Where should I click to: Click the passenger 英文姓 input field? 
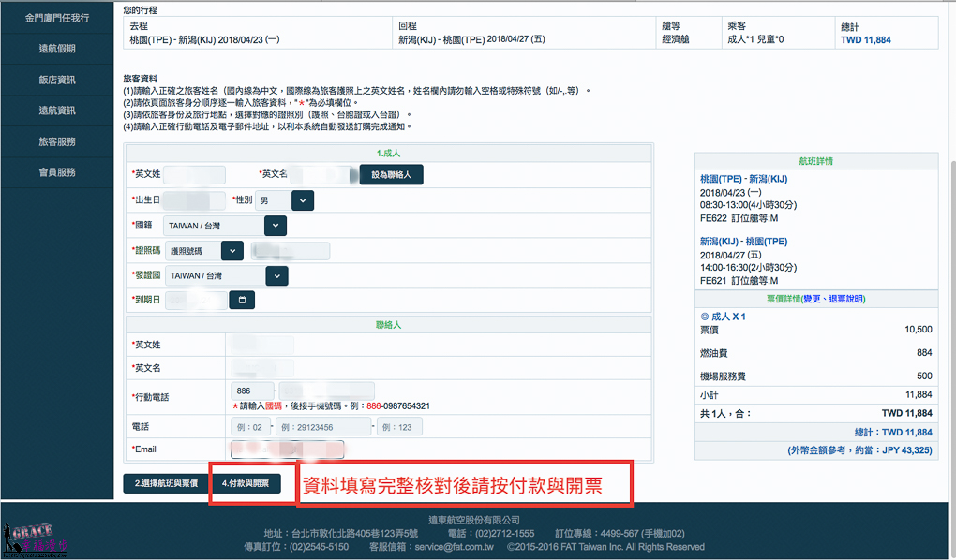pyautogui.click(x=194, y=174)
